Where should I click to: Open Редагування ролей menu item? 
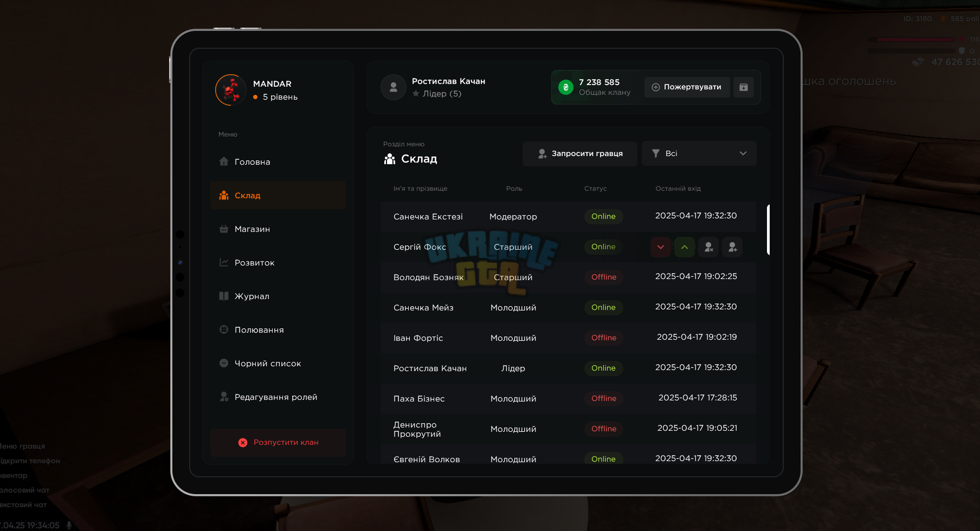[x=278, y=397]
